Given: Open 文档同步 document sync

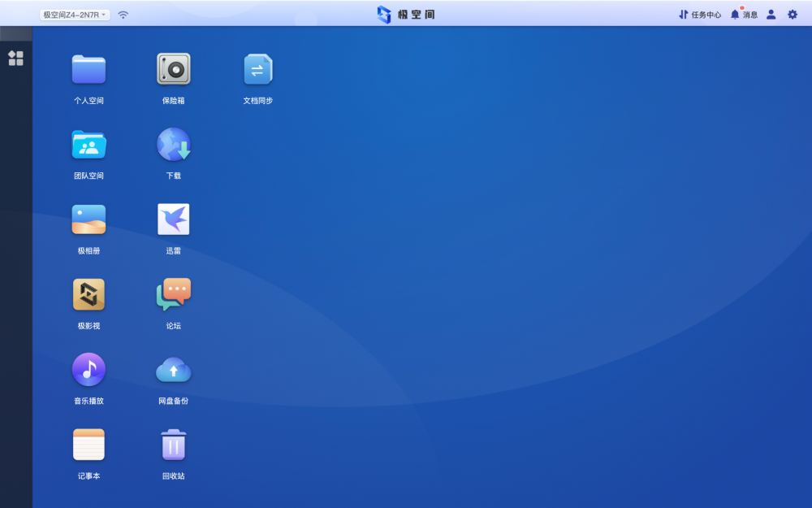Looking at the screenshot, I should 258,69.
